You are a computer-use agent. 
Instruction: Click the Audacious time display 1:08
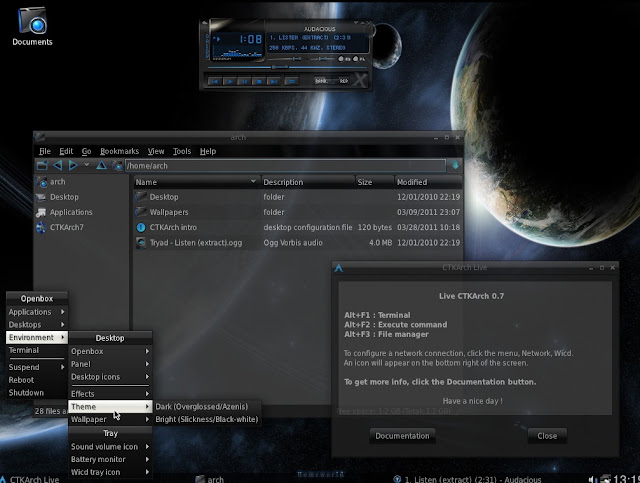click(x=251, y=39)
